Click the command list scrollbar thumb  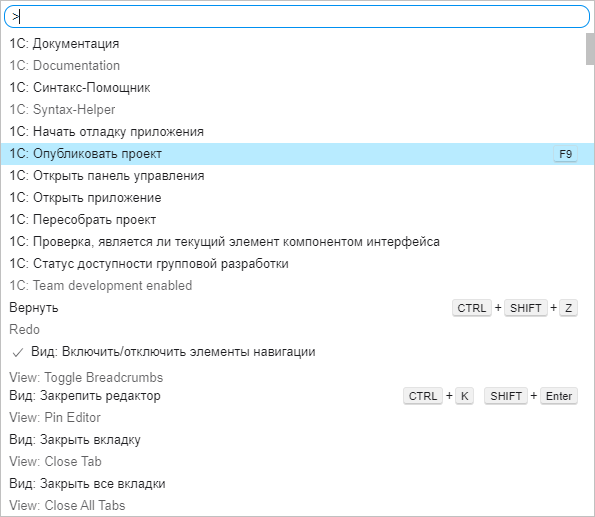point(590,49)
